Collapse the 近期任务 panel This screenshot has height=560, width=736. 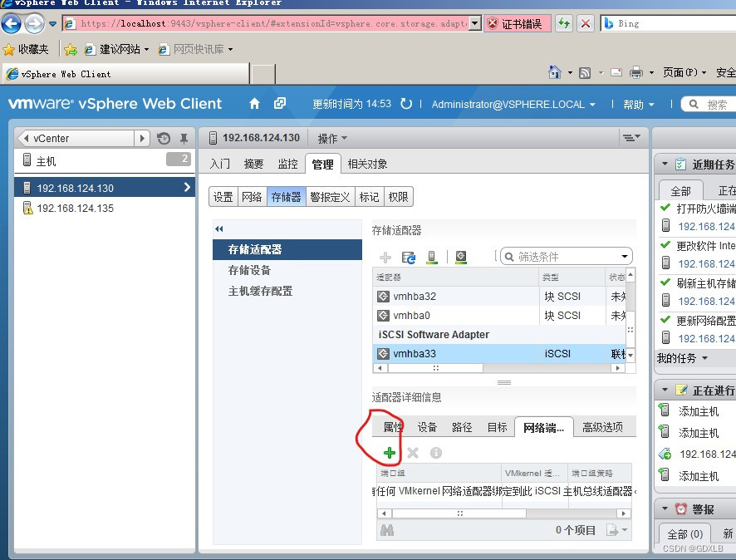665,164
